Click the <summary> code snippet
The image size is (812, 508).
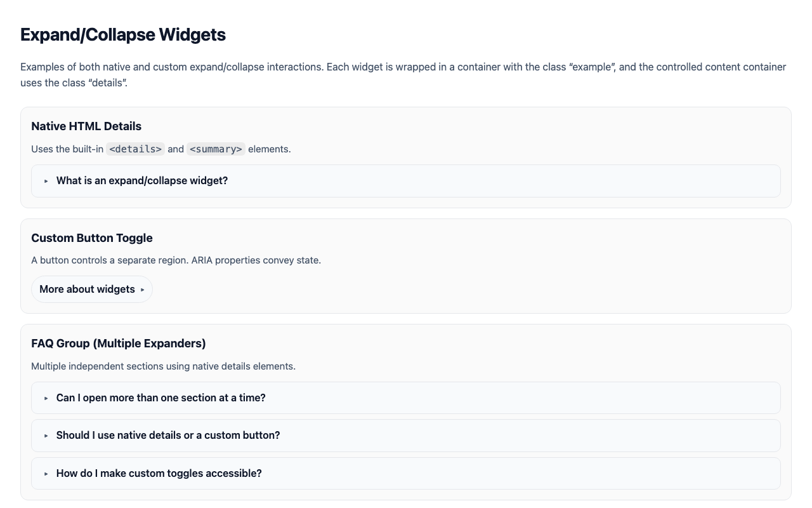[216, 149]
